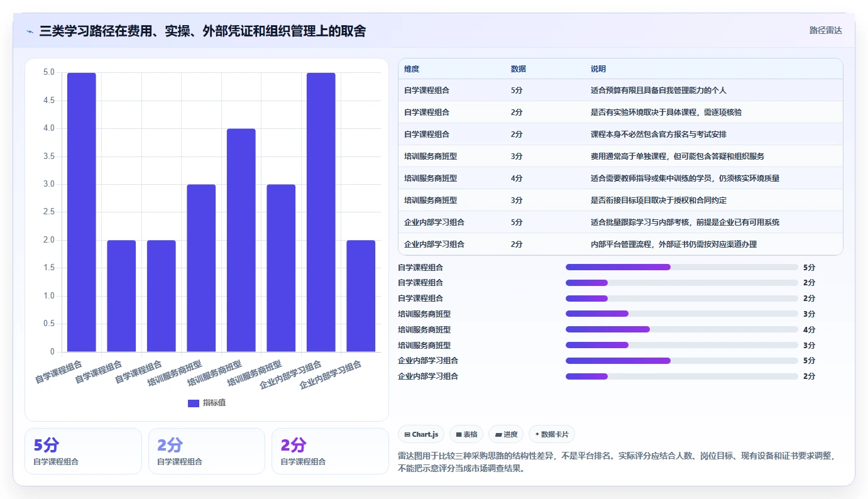Image resolution: width=868 pixels, height=499 pixels.
Task: Select the 是否衔接目标项目取决于授权和合同约定 cell
Action: (x=659, y=200)
